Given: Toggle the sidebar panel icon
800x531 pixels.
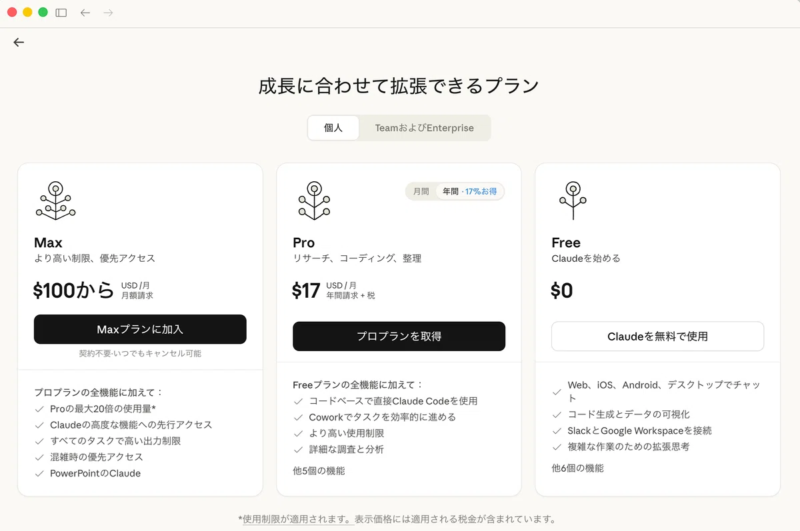Looking at the screenshot, I should click(61, 13).
